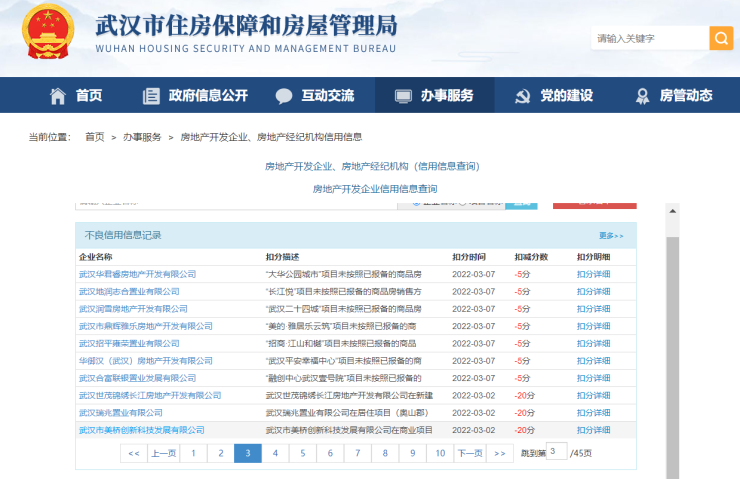Click the house icon beside 首页 in navigation
Screen dimensions: 740x479
[x=58, y=96]
